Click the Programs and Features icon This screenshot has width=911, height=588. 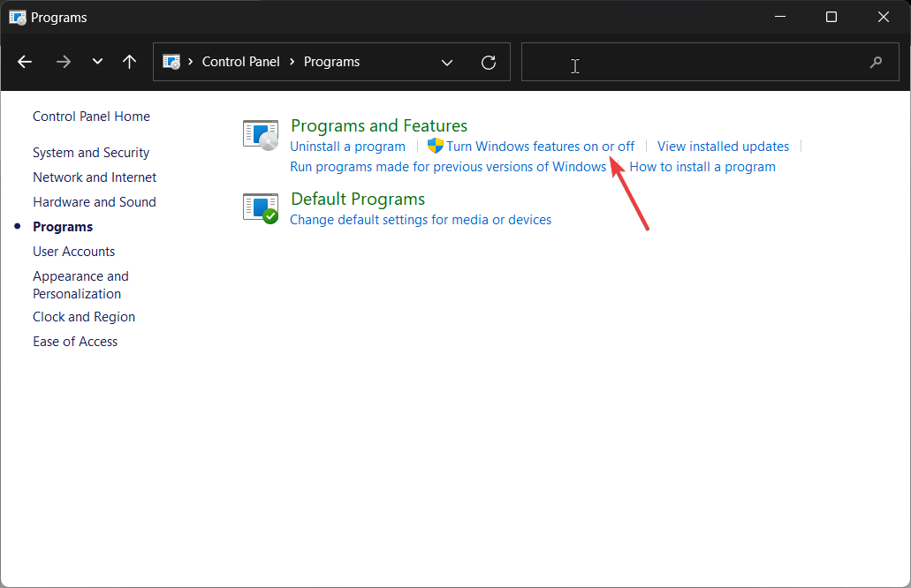coord(260,134)
